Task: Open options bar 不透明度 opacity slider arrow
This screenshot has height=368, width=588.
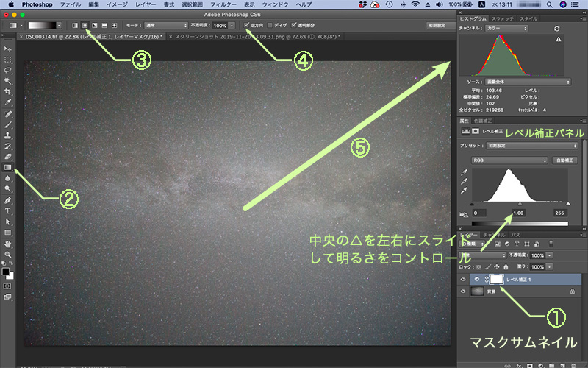Action: [232, 26]
